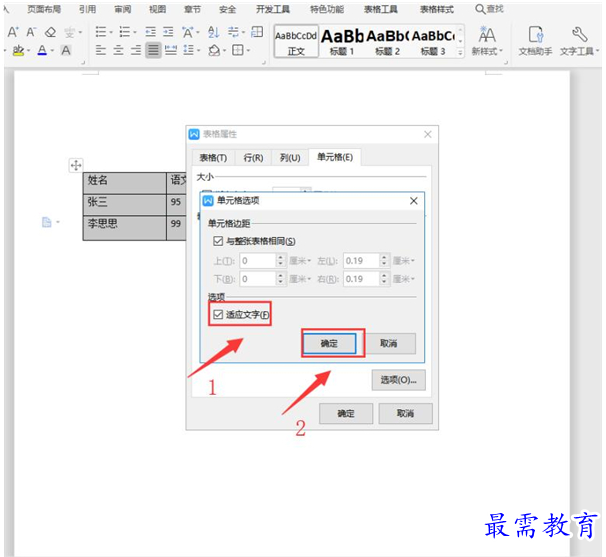Click the numbered list icon

click(x=124, y=32)
